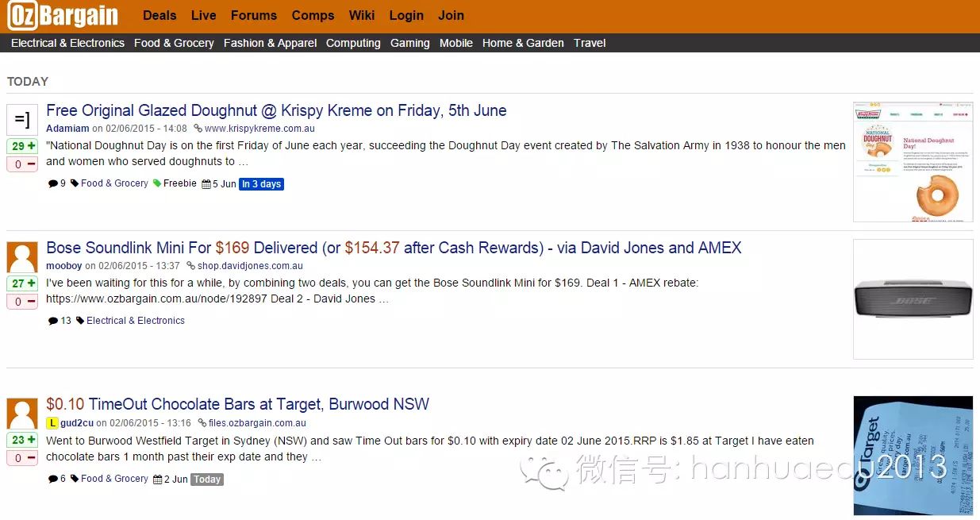Open the 9 comments on the doughnut deal
The image size is (980, 520).
pos(57,183)
